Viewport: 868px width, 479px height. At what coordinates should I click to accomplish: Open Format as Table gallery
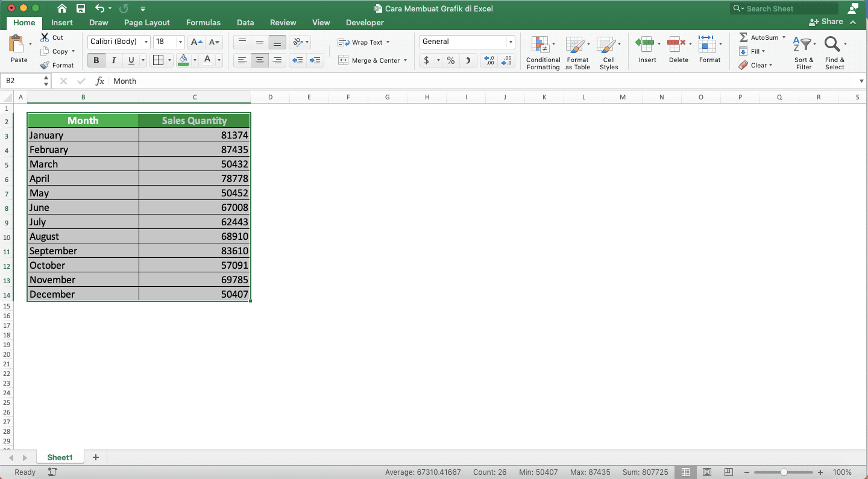[577, 53]
